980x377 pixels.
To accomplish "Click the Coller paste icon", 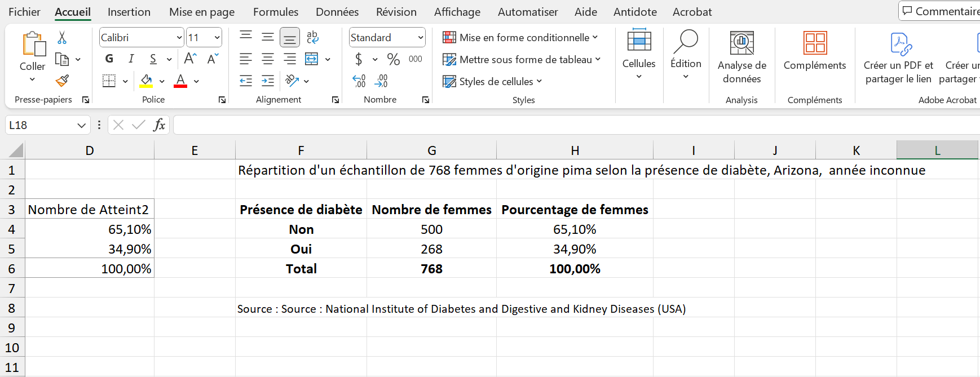I will [x=33, y=44].
